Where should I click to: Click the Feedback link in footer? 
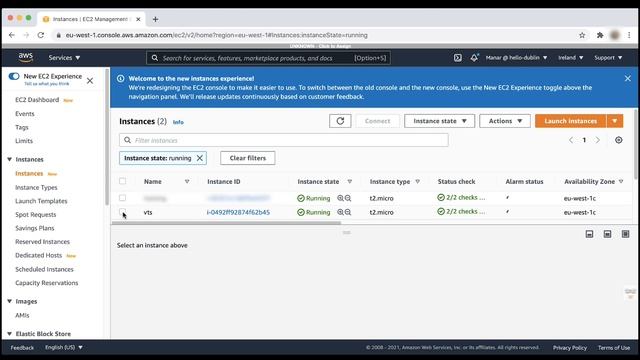click(22, 348)
